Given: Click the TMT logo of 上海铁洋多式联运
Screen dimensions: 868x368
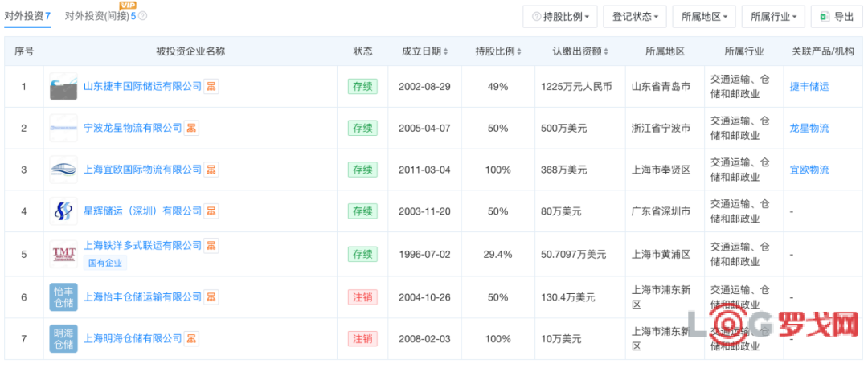Looking at the screenshot, I should [63, 254].
